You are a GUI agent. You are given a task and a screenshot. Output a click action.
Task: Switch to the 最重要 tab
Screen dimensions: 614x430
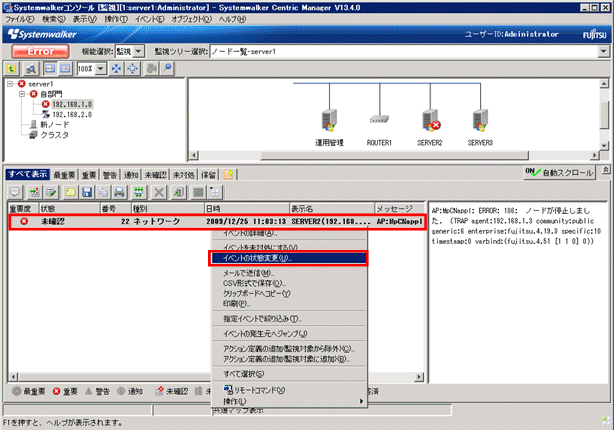(64, 175)
